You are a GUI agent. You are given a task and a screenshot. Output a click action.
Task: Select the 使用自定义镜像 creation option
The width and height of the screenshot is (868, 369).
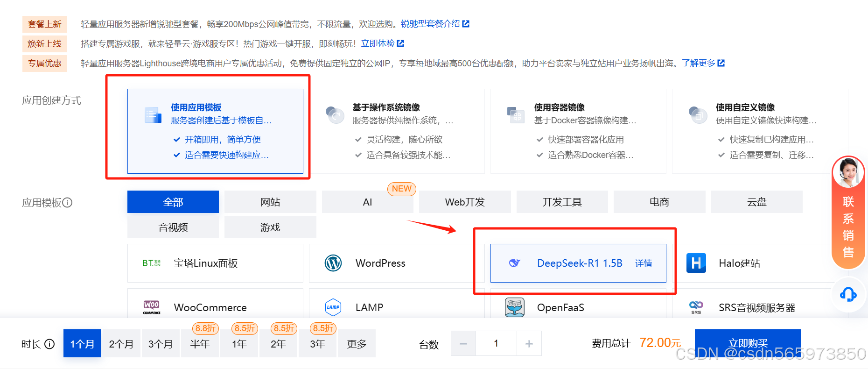click(760, 131)
